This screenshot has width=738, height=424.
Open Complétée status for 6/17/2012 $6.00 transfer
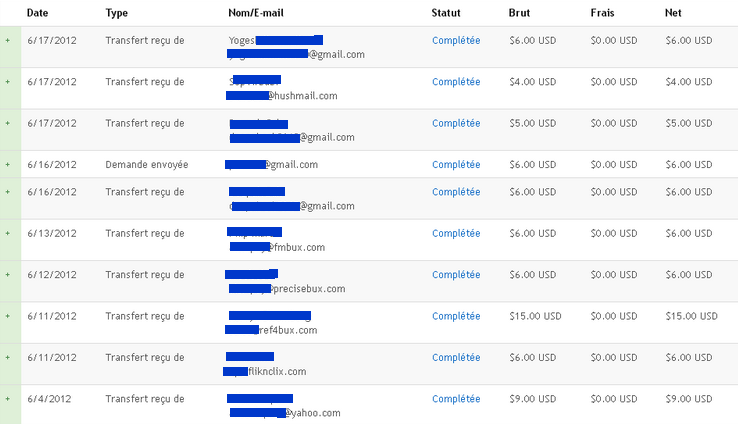point(456,41)
